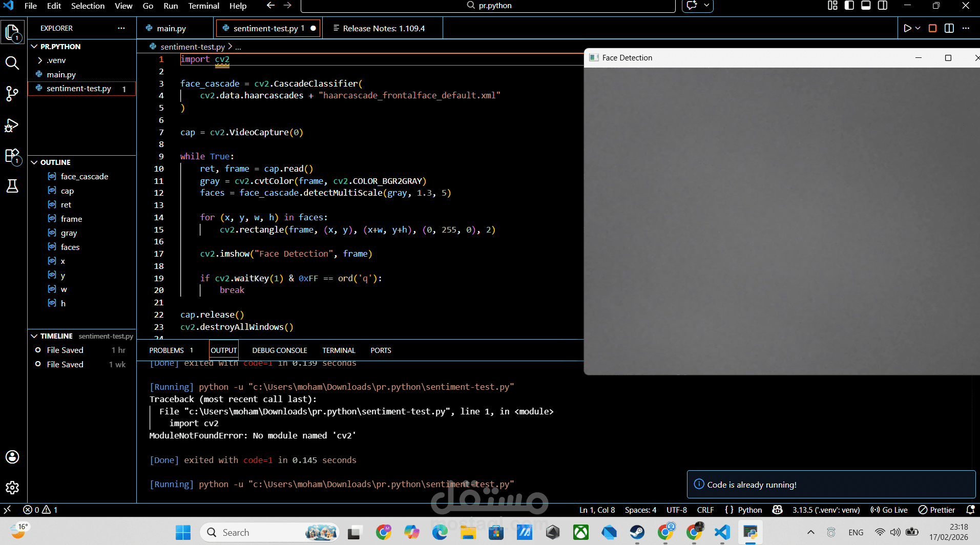Open main.py in the Explorer tree

pos(82,74)
